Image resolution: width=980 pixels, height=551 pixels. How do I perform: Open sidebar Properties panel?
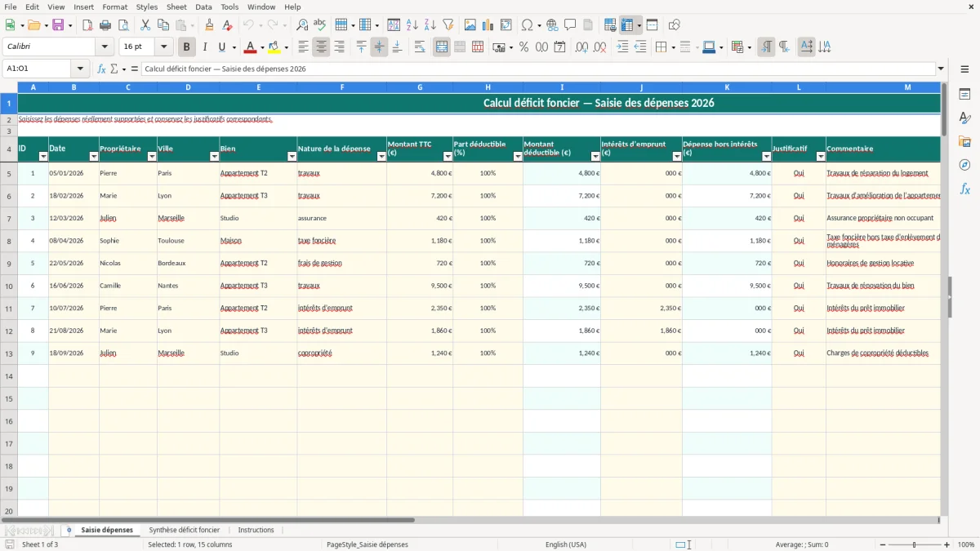pyautogui.click(x=964, y=94)
